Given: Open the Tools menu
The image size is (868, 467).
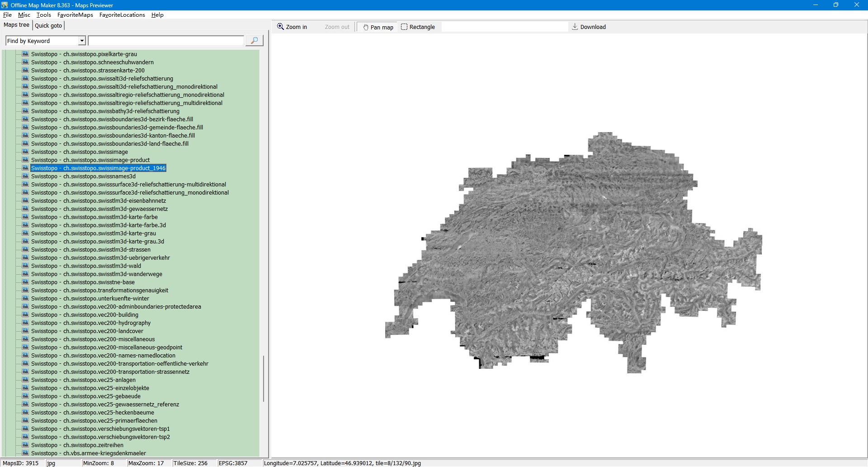Looking at the screenshot, I should [44, 15].
